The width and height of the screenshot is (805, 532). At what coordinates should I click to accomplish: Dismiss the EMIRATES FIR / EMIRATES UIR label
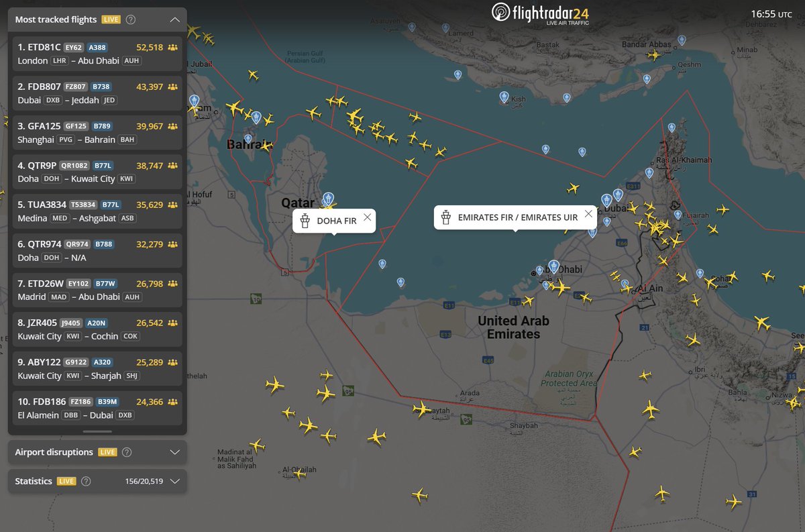click(588, 214)
